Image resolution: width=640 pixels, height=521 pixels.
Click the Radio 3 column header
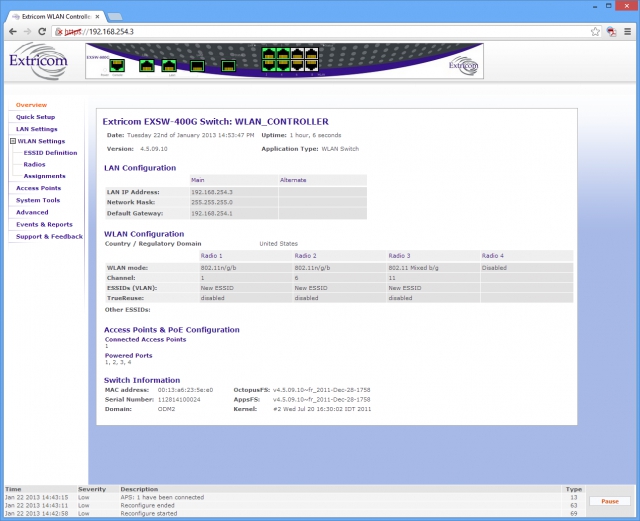click(399, 256)
